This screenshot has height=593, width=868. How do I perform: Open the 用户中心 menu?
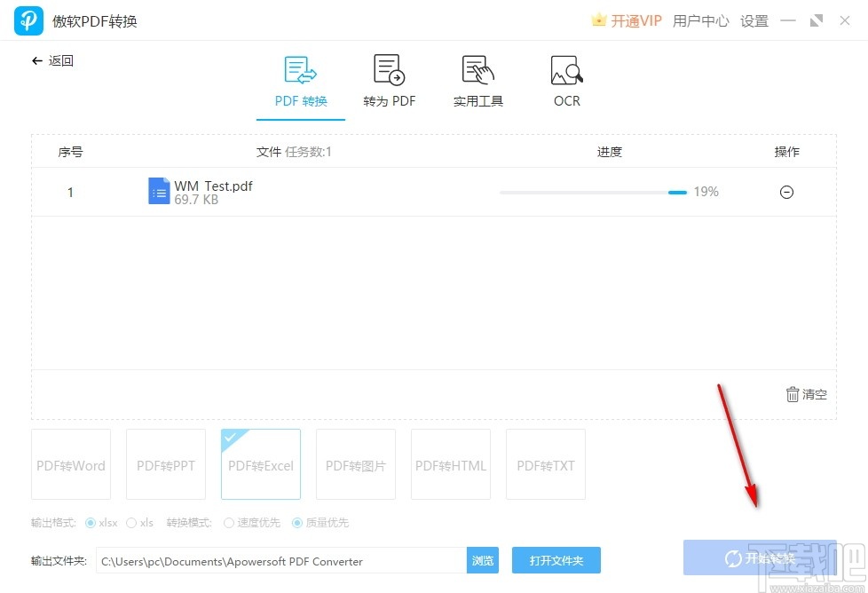click(x=700, y=20)
